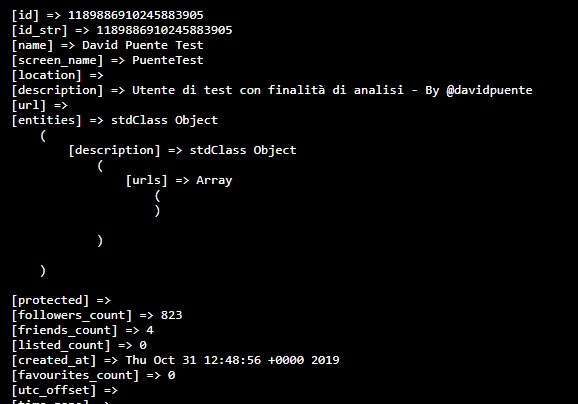Click the @davidpuente mention in description

click(489, 90)
